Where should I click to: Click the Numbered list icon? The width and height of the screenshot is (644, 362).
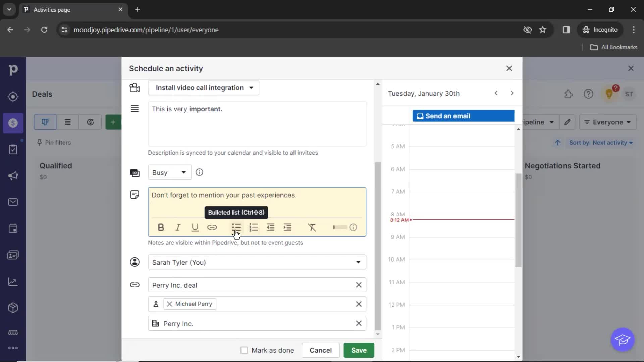coord(254,227)
